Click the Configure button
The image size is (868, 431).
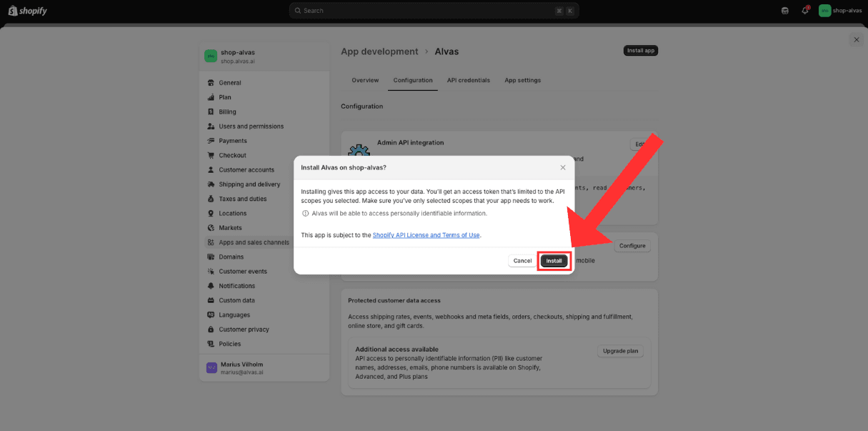(x=632, y=246)
